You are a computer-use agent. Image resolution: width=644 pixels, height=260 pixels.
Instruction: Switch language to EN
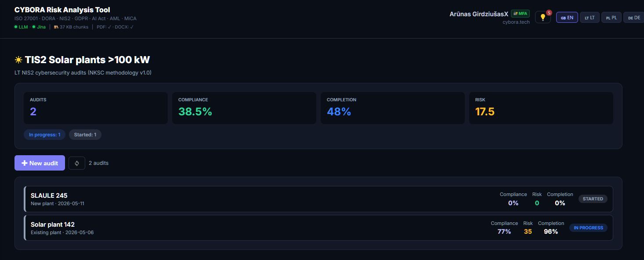point(567,18)
